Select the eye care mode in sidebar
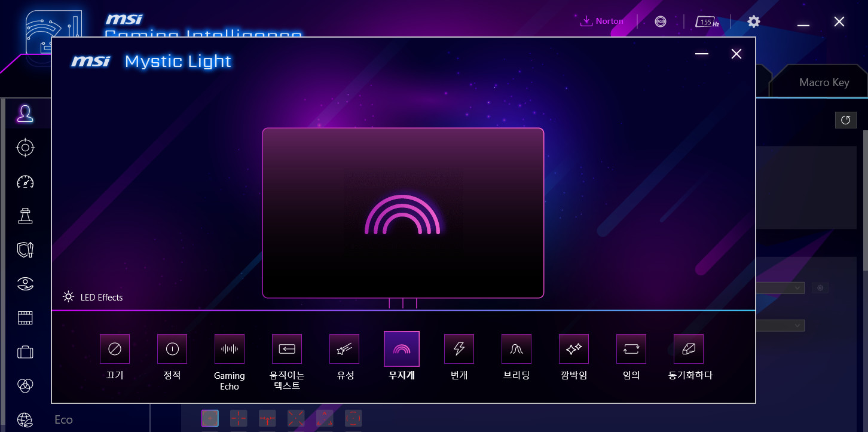 tap(25, 284)
